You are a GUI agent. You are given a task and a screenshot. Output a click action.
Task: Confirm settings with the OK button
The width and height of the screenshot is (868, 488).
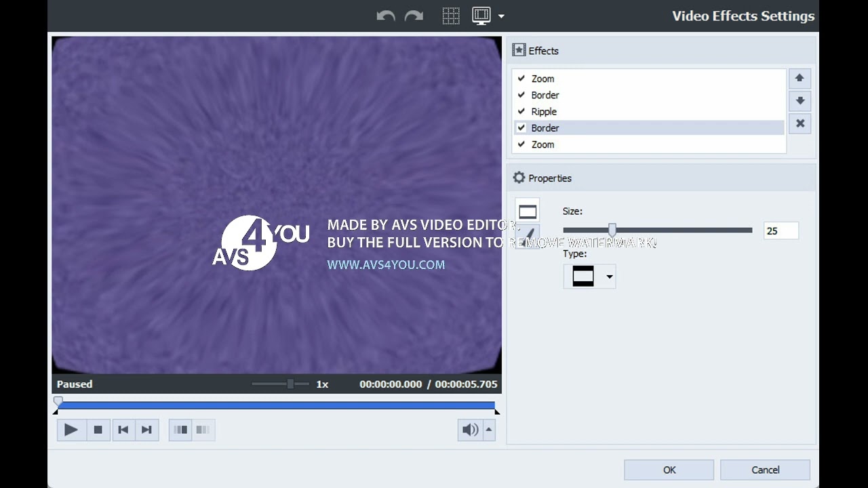point(669,470)
